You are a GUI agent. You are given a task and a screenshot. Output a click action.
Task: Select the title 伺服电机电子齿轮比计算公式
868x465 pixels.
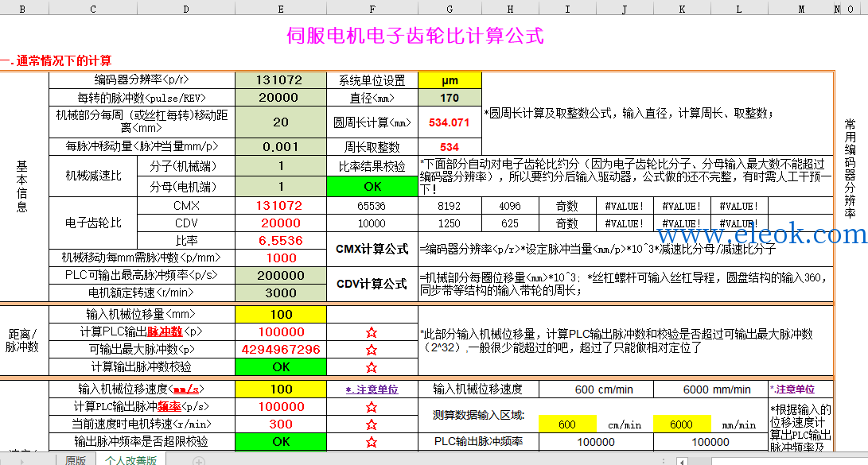[x=415, y=36]
